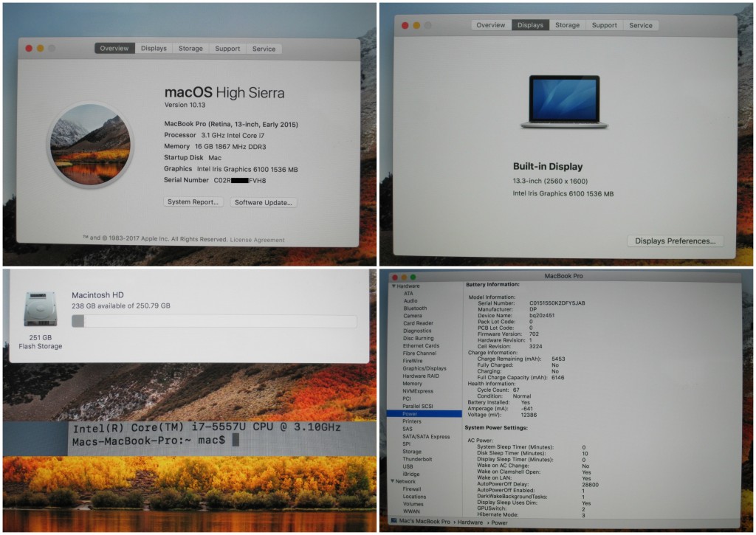Select Storage in the System Report sidebar

412,452
